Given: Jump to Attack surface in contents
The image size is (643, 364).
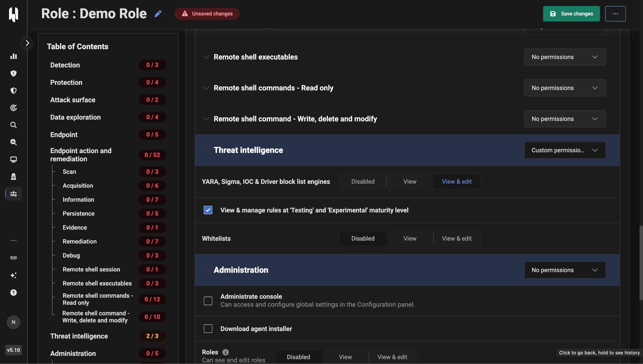Looking at the screenshot, I should (x=73, y=100).
